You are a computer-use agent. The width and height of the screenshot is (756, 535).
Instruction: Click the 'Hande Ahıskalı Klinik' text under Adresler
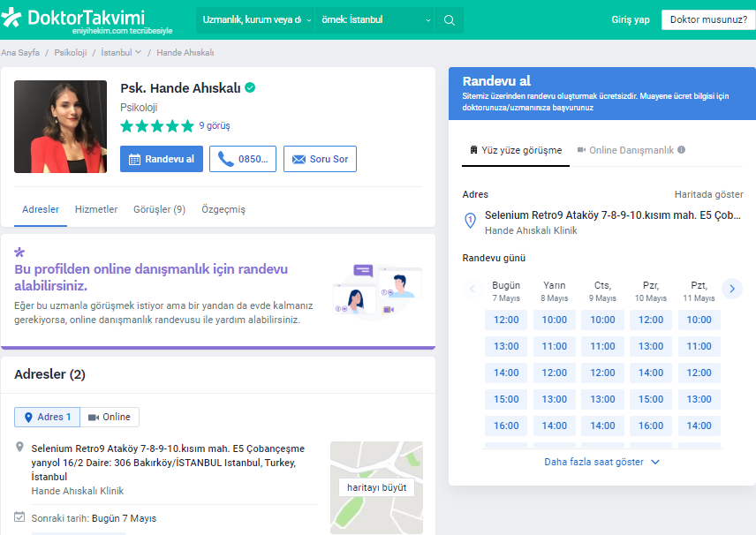point(78,491)
